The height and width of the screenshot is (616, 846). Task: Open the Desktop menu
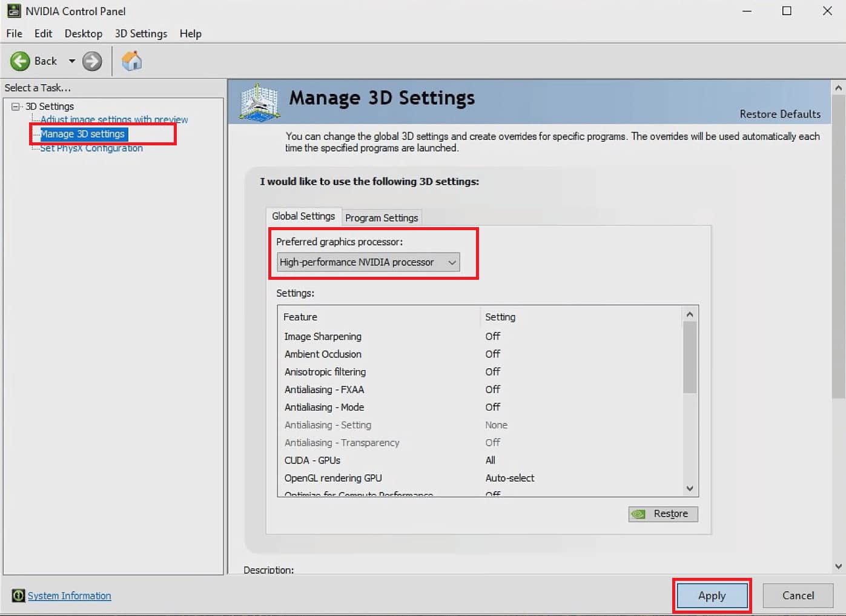coord(84,33)
